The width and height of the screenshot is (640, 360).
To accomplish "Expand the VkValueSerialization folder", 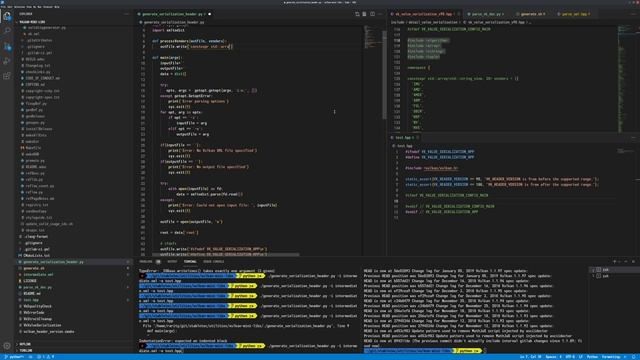I will tap(42, 325).
